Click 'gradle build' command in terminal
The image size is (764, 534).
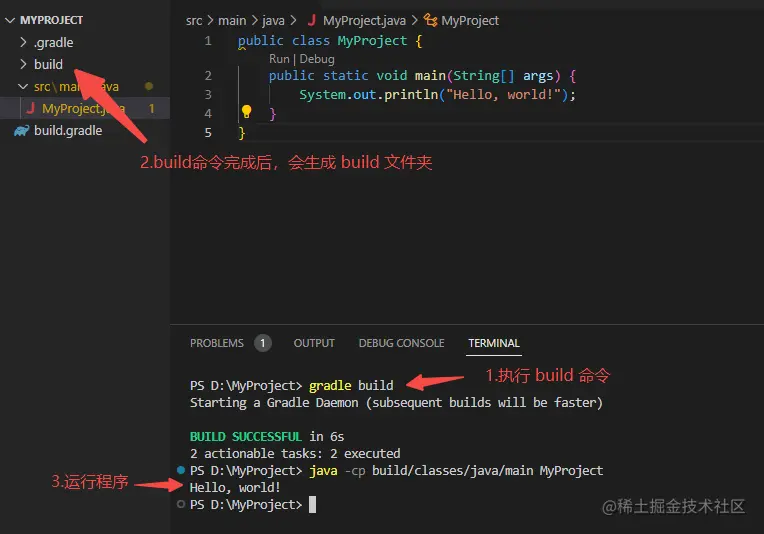[x=351, y=385]
